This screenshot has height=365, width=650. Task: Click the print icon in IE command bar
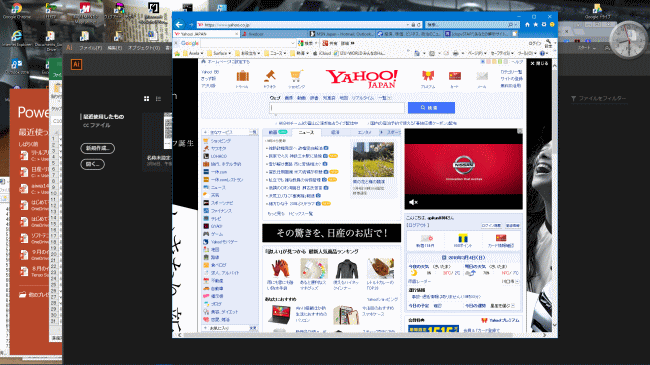[456, 54]
